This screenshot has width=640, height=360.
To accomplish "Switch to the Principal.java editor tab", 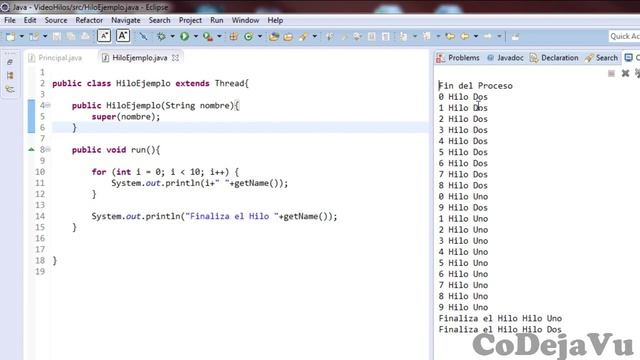I will (x=55, y=58).
